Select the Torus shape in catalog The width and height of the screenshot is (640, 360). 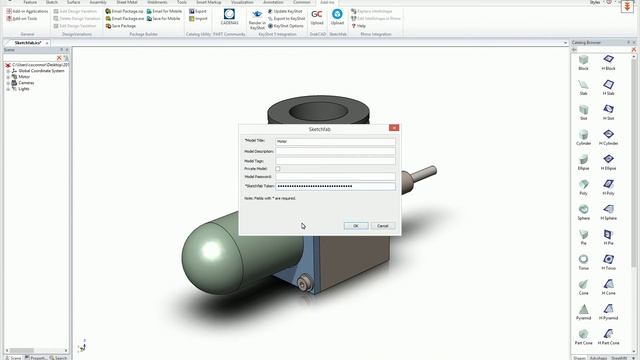click(x=584, y=262)
